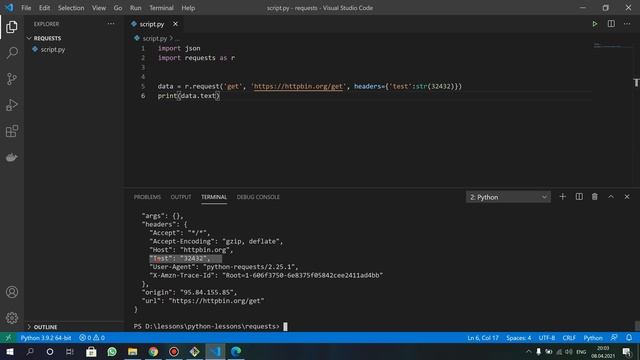Click script.py in the breadcrumb
This screenshot has width=640, height=360.
click(155, 38)
